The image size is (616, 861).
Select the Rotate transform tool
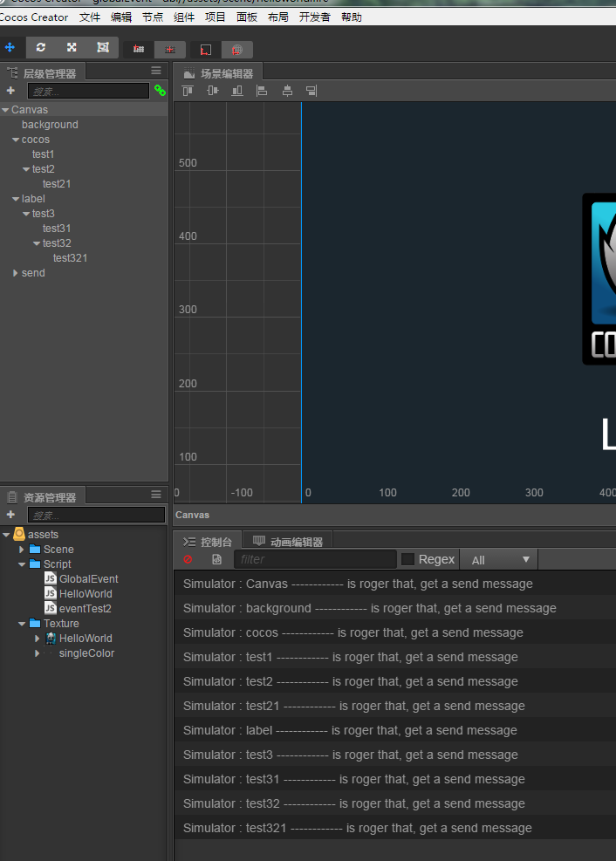[x=41, y=48]
